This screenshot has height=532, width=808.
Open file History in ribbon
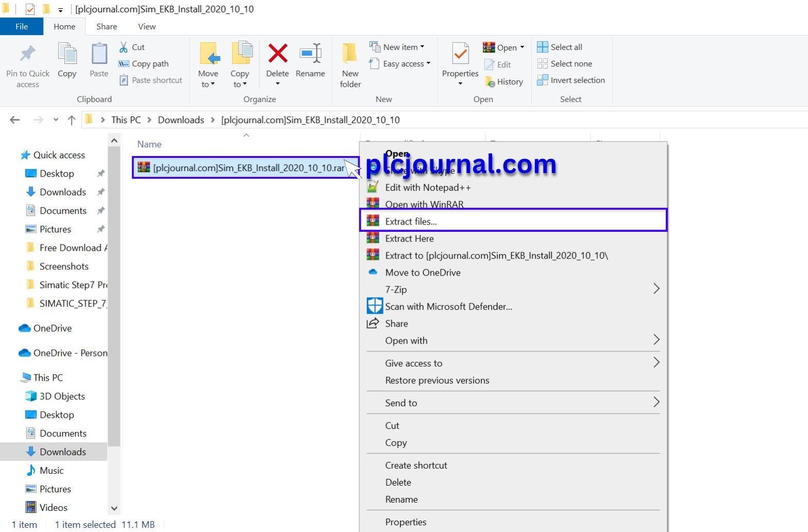[504, 81]
